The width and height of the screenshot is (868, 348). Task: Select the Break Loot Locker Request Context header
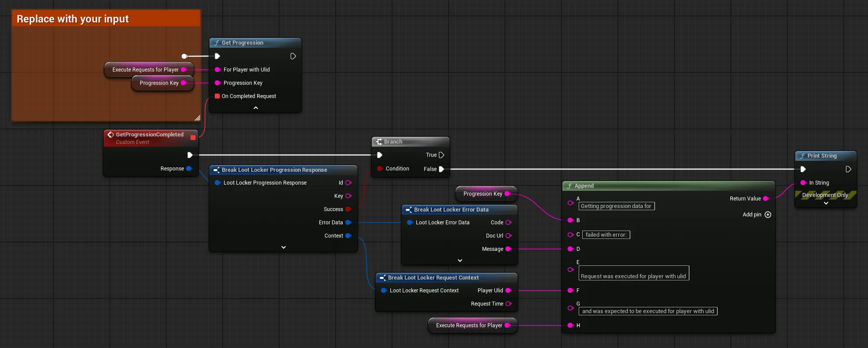point(446,278)
